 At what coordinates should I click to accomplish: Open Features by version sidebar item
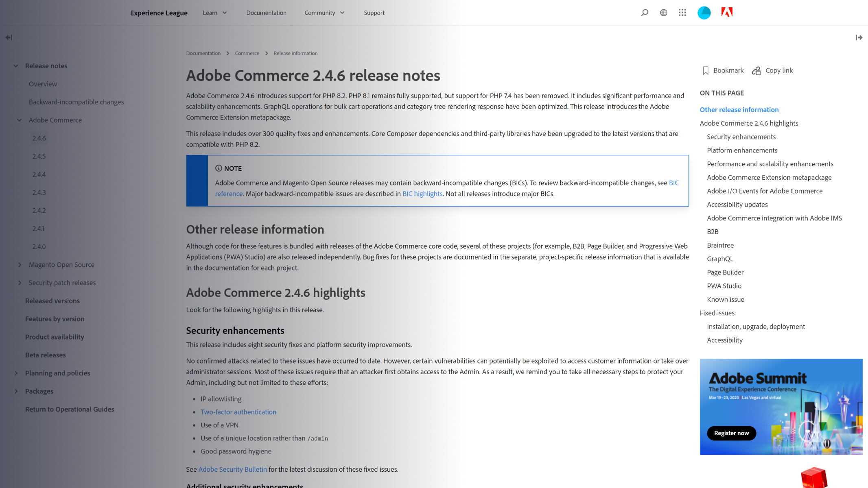click(x=55, y=319)
